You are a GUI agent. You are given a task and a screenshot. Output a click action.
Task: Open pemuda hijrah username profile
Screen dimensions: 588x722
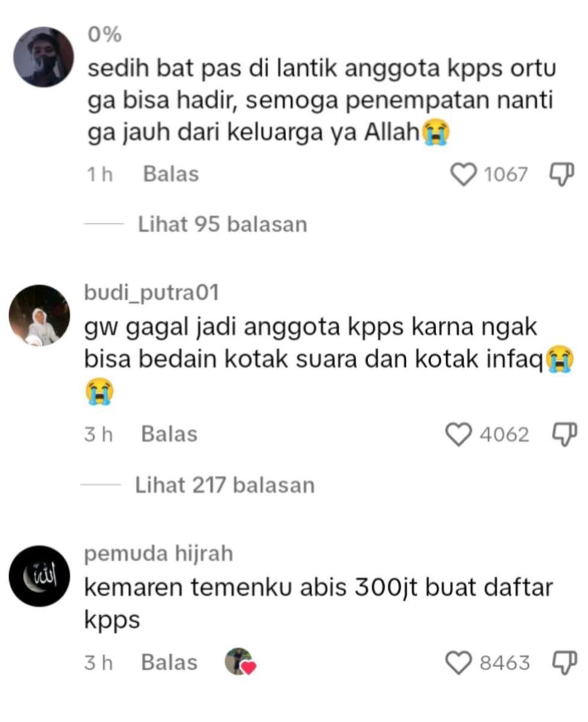(158, 554)
